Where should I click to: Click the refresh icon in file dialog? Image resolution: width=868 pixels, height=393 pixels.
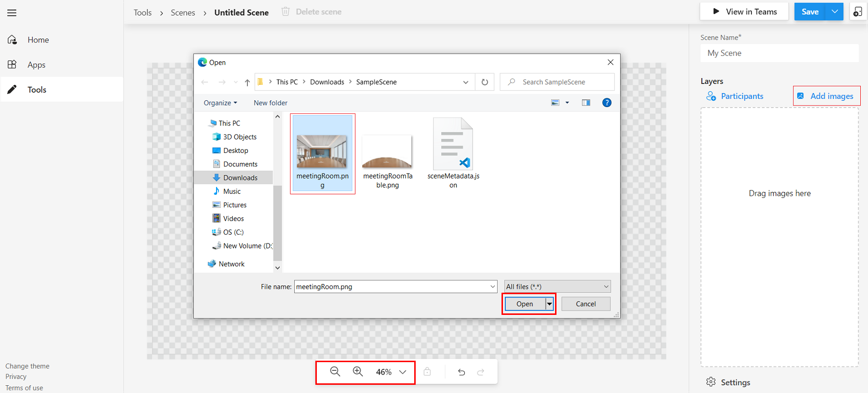pyautogui.click(x=485, y=82)
